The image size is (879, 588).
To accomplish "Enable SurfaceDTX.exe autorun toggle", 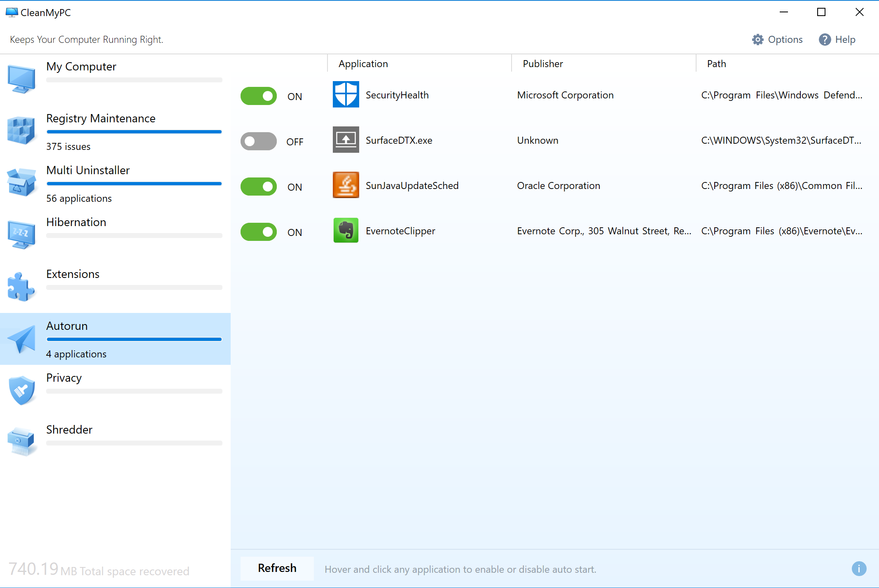I will click(258, 140).
